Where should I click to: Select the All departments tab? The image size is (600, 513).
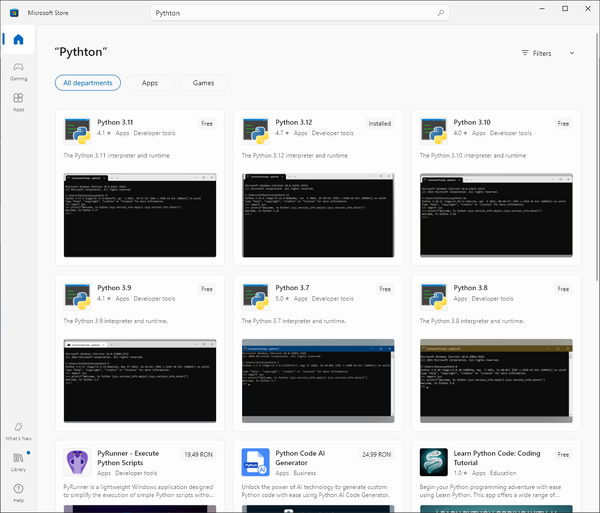pyautogui.click(x=88, y=83)
